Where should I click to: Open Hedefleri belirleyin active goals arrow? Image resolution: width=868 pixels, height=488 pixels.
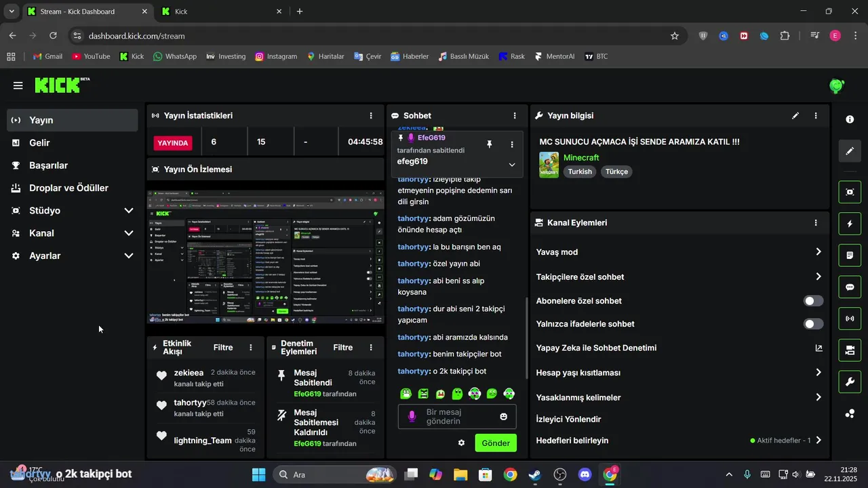click(x=818, y=440)
